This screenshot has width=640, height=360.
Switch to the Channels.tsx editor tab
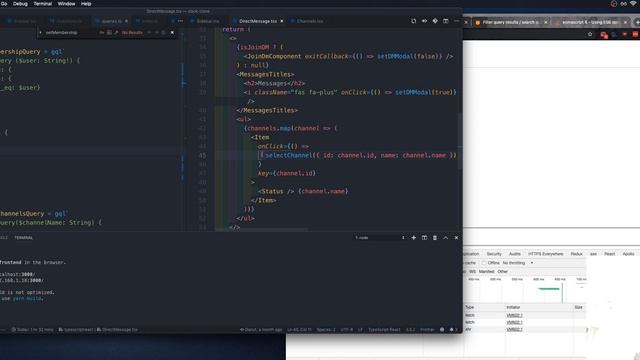coord(308,21)
